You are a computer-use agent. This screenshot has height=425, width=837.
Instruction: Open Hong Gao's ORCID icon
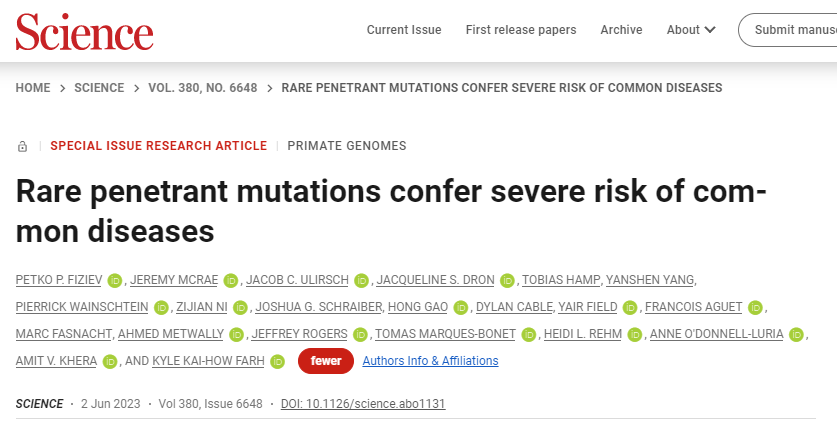[460, 307]
